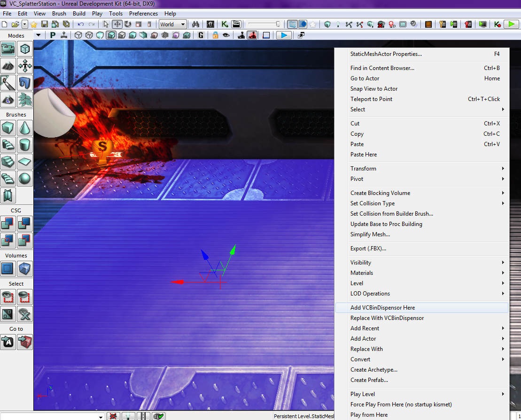Save the current level with floppy icon
The width and height of the screenshot is (521, 420).
(x=45, y=24)
